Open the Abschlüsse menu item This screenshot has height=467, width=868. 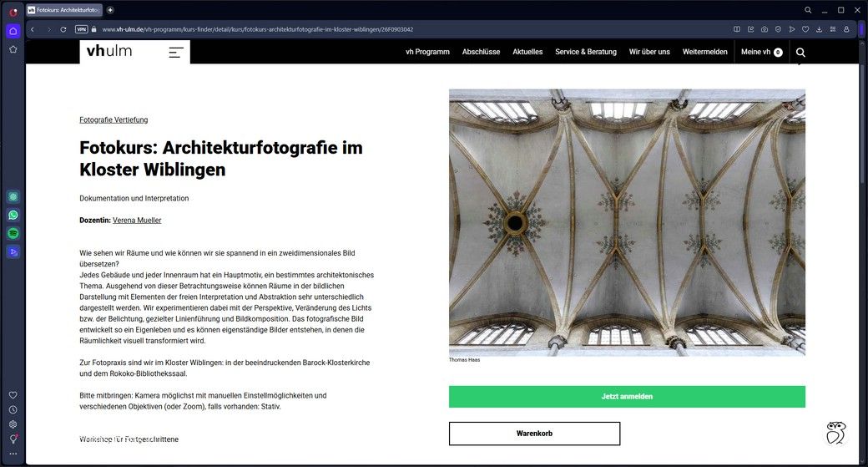(481, 52)
